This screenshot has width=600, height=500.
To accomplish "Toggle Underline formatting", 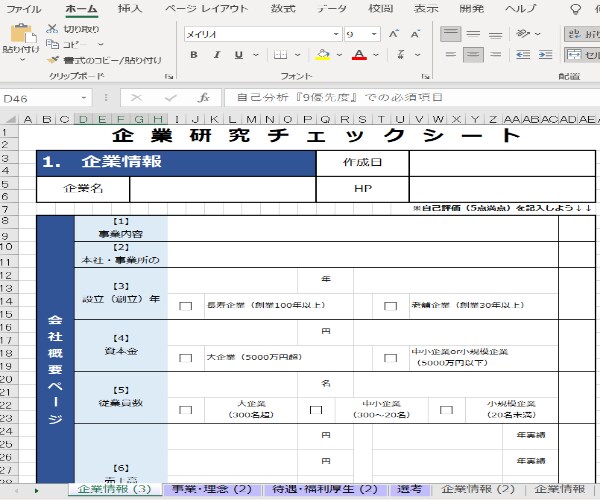I will pos(239,55).
